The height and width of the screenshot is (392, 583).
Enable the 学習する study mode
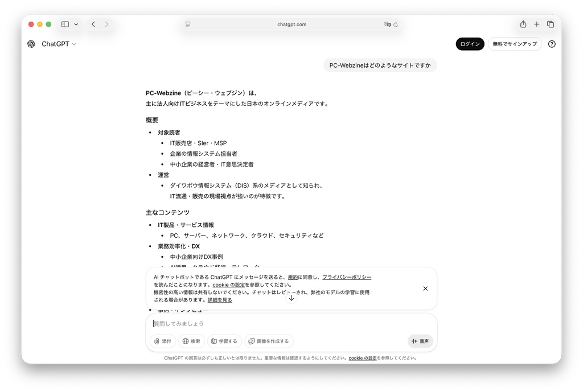pyautogui.click(x=224, y=341)
